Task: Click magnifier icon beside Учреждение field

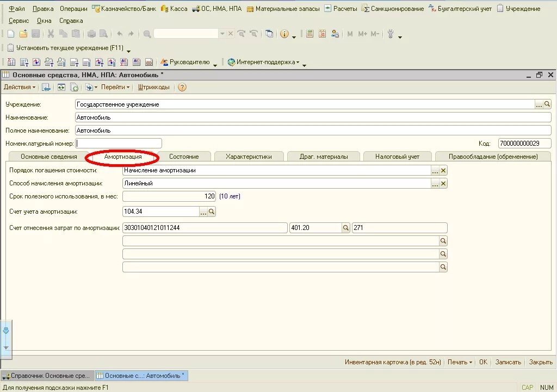Action: click(547, 104)
